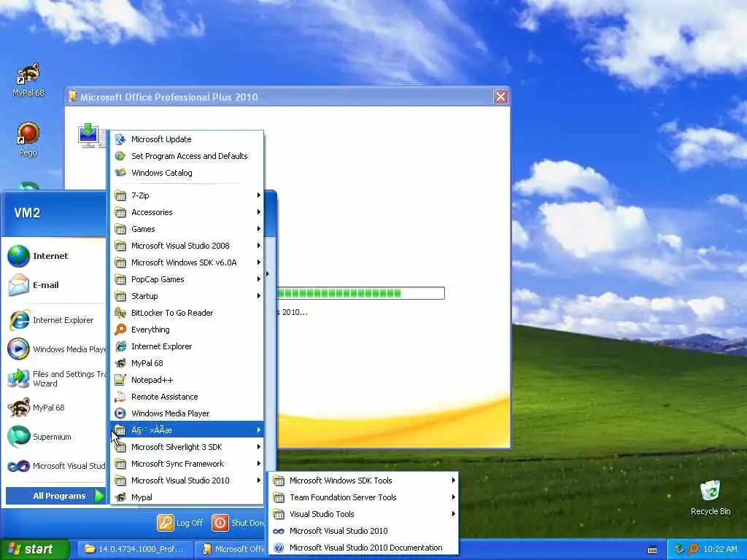Launch Microsoft Visual Studio 2010 from submenu
This screenshot has height=560, width=747.
363,531
